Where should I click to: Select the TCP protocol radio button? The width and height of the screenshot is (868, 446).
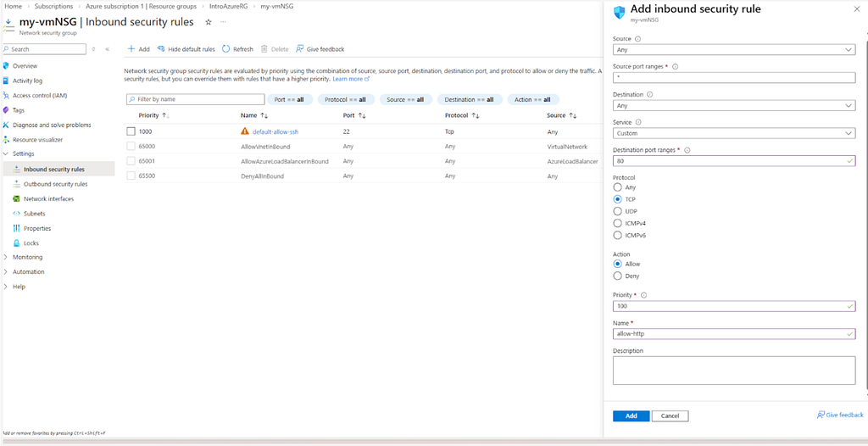pos(618,199)
